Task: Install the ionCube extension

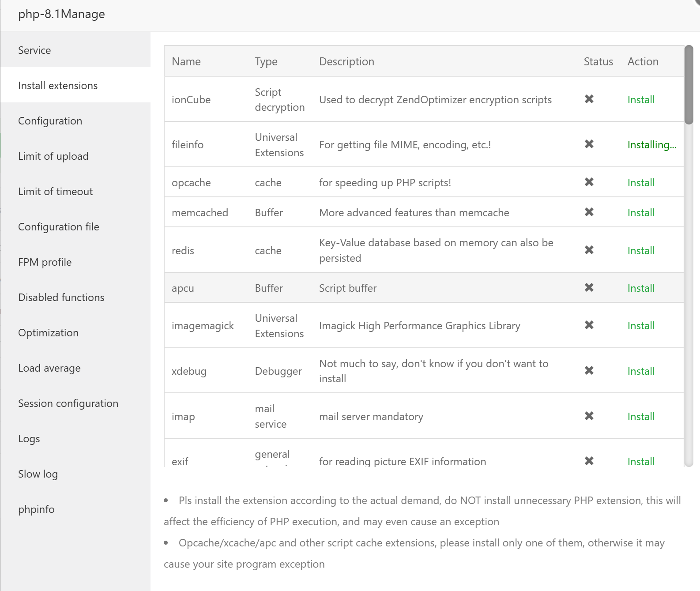Action: pos(641,100)
